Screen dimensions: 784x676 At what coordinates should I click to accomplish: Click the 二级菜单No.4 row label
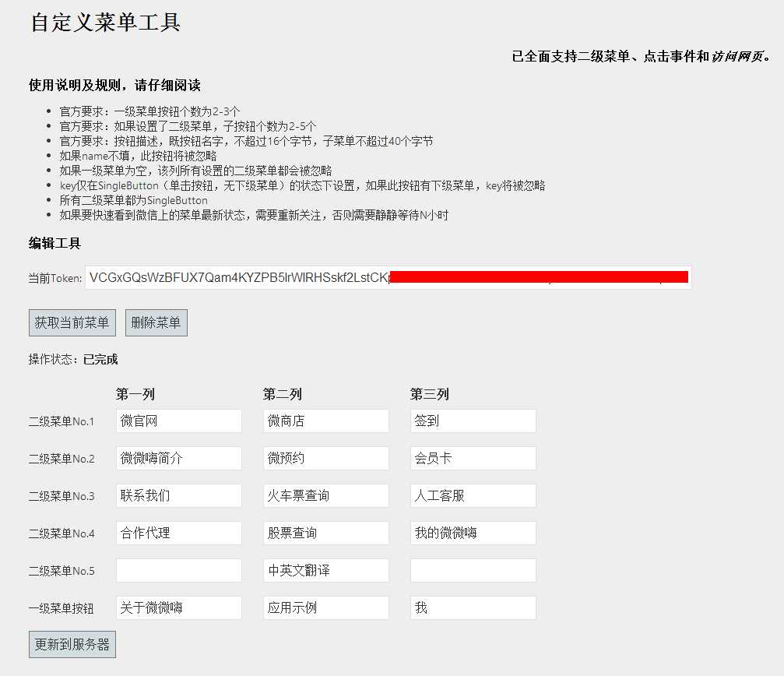62,533
